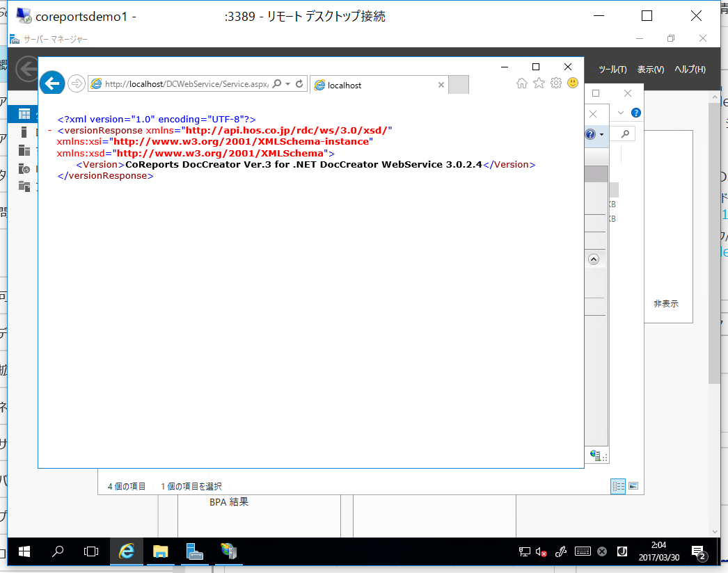Click BPA 結果 link in Server Manager

click(x=229, y=502)
